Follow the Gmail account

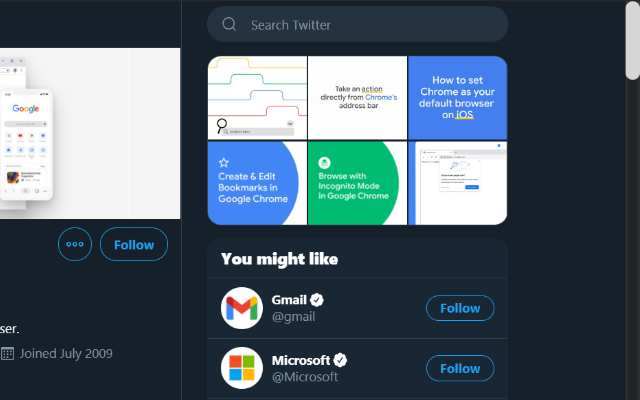[460, 308]
